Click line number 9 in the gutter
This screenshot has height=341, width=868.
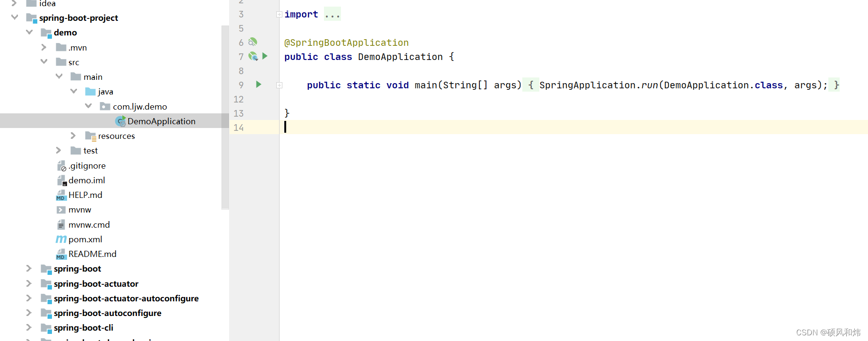click(241, 85)
